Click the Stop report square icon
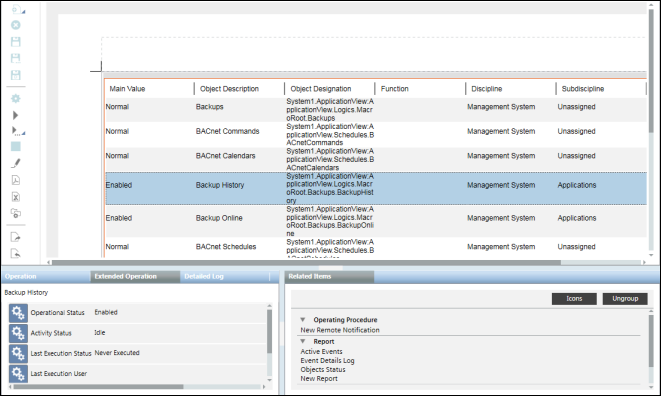 pos(16,146)
